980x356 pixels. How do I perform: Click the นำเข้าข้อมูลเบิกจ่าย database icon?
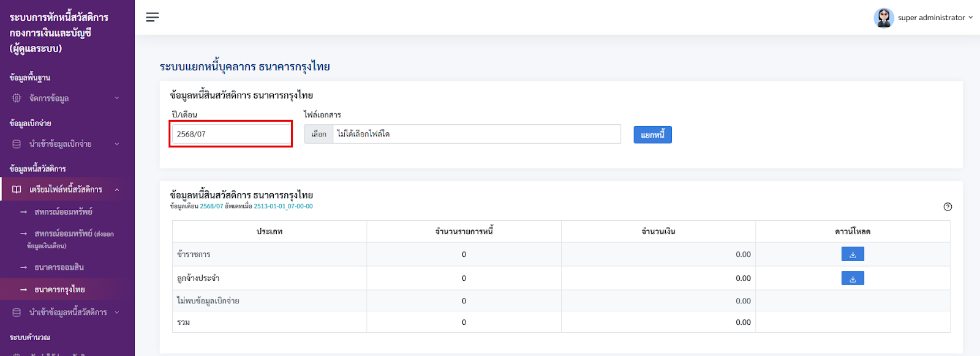(x=17, y=144)
